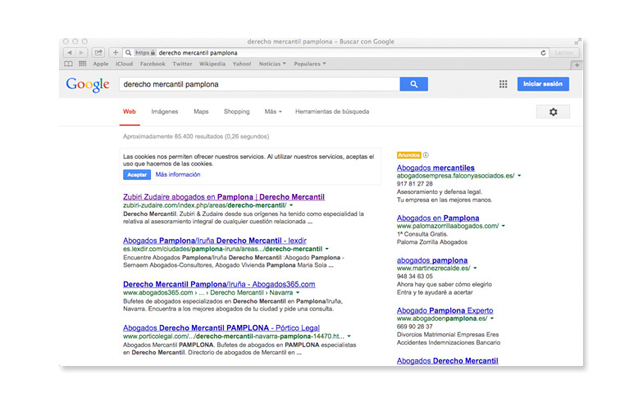
Task: Open the Zubiri Zudaire abogados en Pamplona result
Action: [x=224, y=197]
